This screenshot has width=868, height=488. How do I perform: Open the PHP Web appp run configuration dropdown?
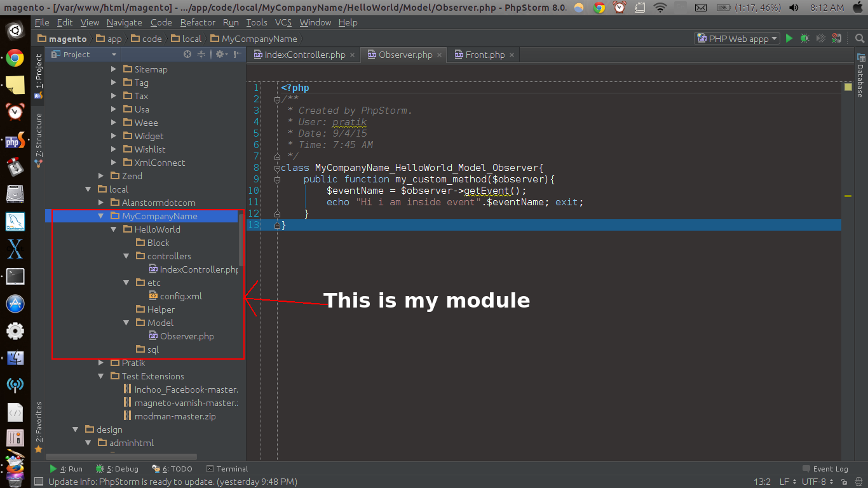(737, 39)
